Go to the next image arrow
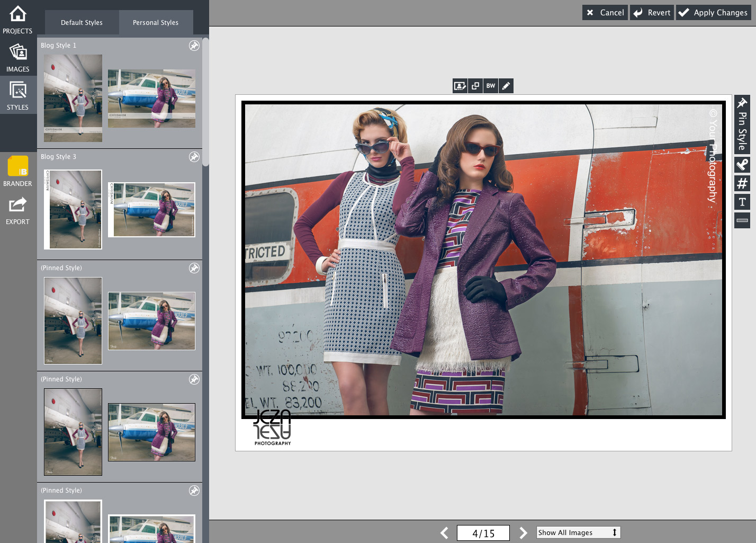756x543 pixels. (x=523, y=533)
